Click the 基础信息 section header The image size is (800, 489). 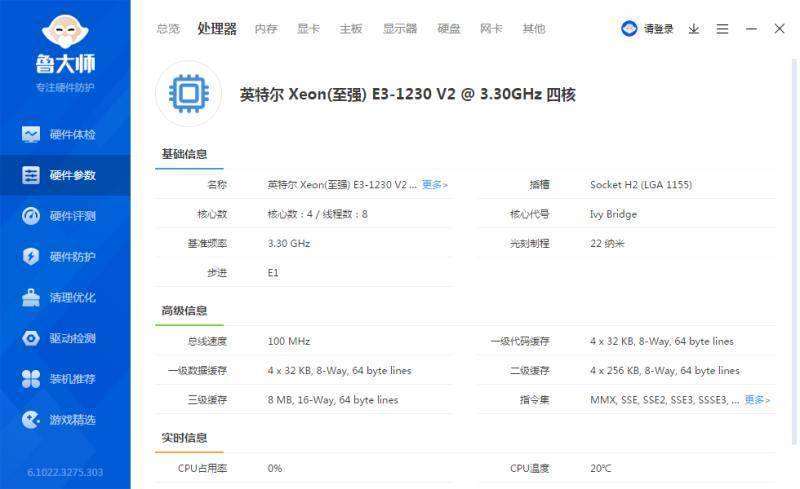pyautogui.click(x=184, y=154)
